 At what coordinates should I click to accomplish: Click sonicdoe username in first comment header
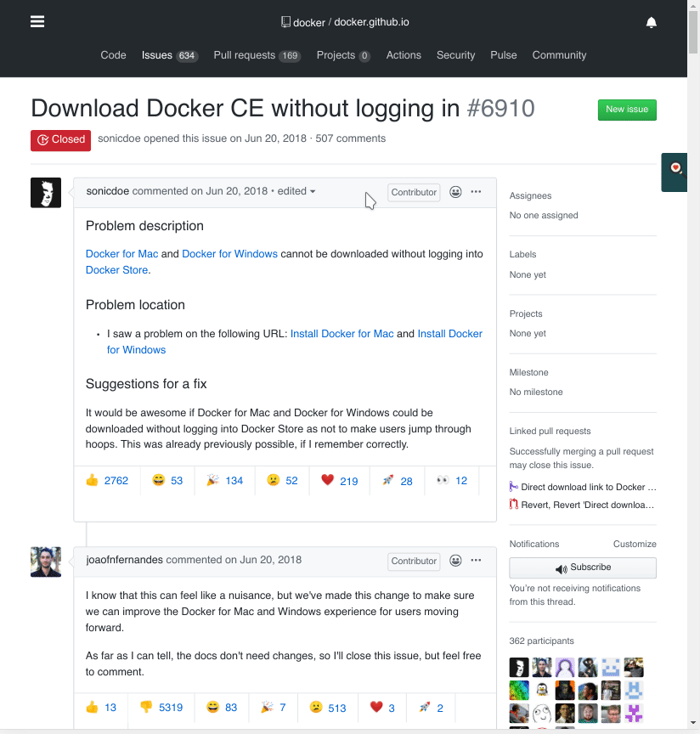click(x=108, y=191)
